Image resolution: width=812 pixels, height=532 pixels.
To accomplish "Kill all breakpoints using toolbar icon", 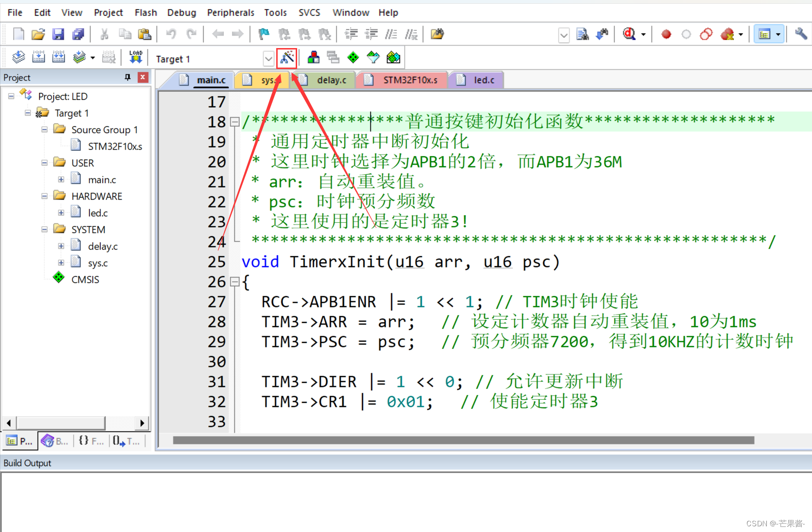I will coord(727,34).
